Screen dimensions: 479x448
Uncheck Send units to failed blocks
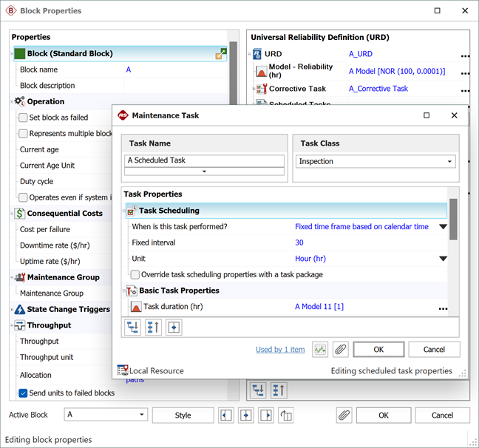click(x=24, y=393)
